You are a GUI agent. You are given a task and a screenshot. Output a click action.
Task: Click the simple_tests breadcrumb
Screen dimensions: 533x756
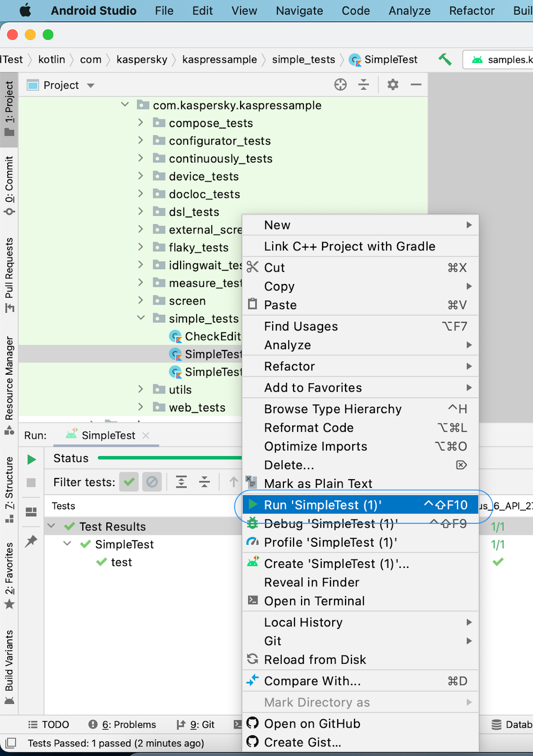click(303, 60)
